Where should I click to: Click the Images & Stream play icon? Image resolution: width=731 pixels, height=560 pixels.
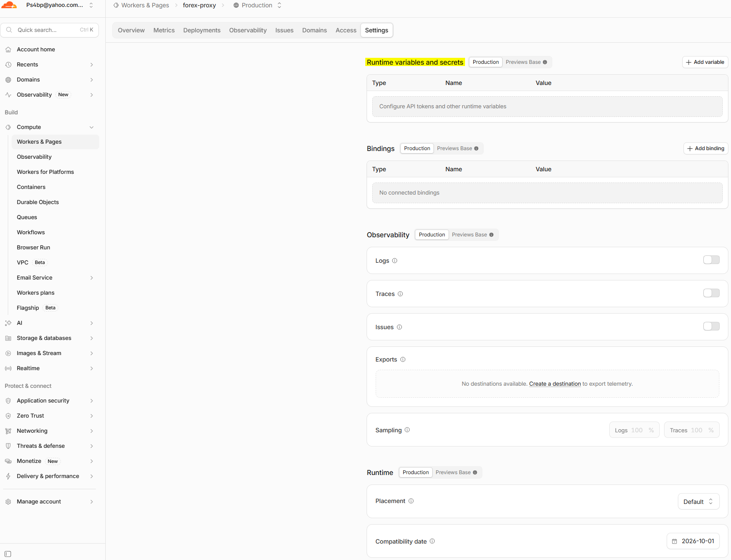click(x=8, y=353)
